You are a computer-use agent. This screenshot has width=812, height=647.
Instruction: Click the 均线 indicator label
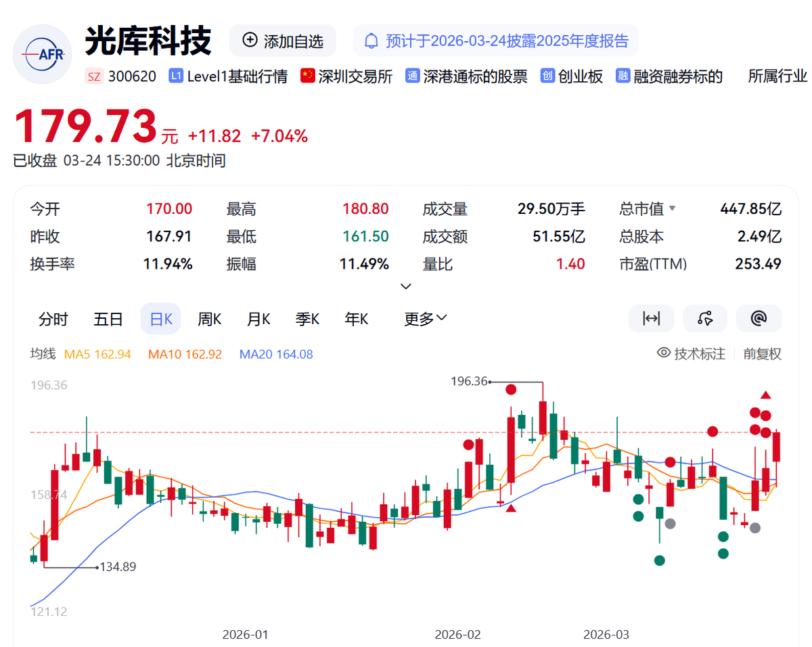pyautogui.click(x=43, y=353)
